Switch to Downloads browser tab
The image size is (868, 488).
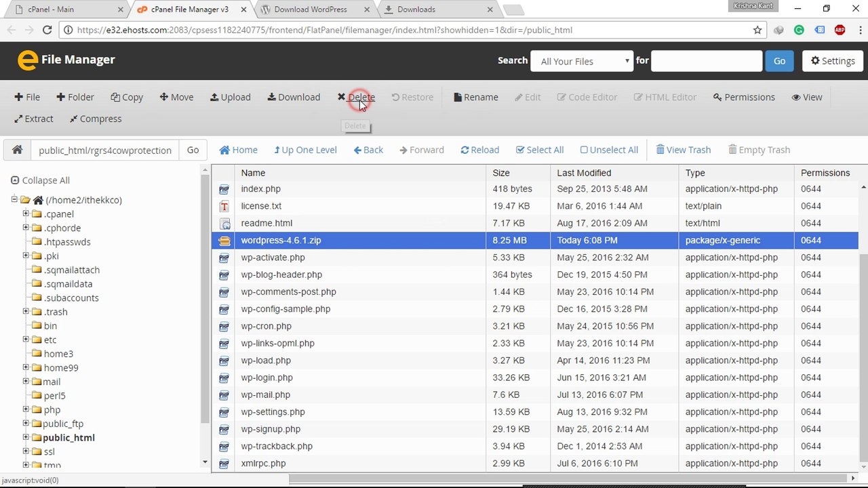[x=437, y=9]
